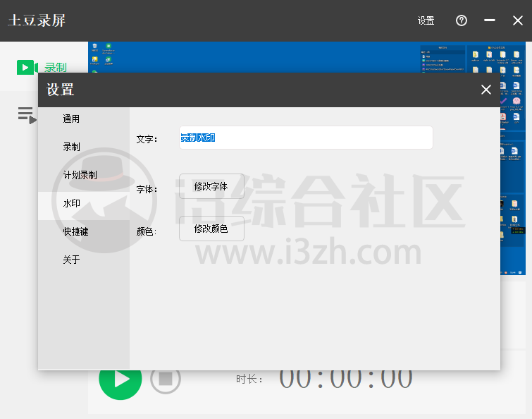Screen dimensions: 532x419
Task: Open the 计划录制 settings section
Action: [x=83, y=175]
